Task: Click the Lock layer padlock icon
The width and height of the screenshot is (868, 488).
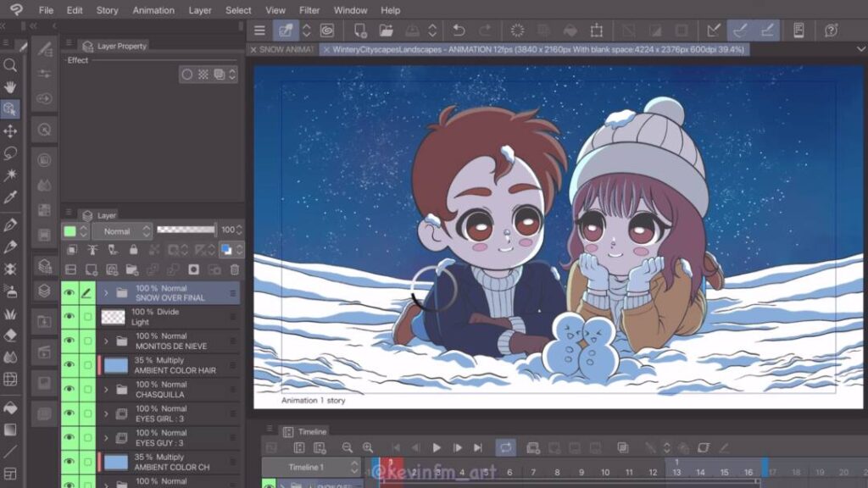Action: [133, 250]
